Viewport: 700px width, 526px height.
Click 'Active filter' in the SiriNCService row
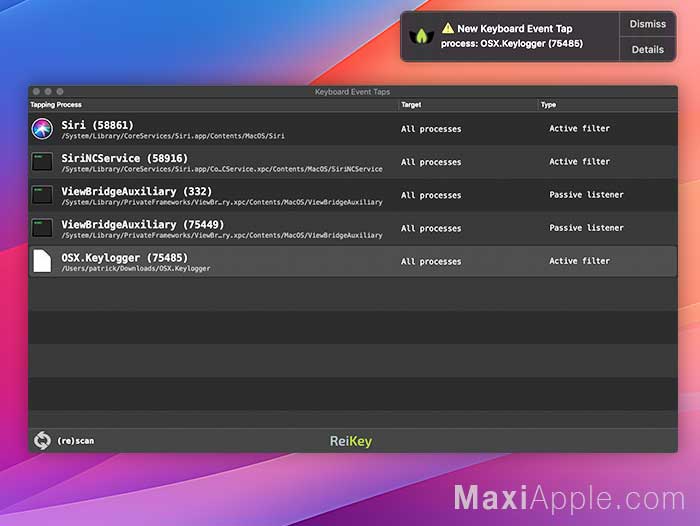click(x=579, y=162)
